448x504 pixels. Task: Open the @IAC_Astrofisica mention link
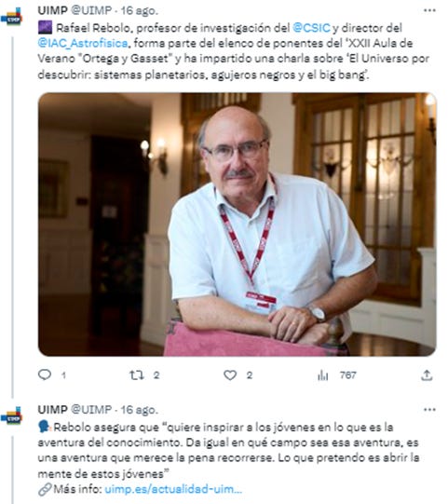click(x=83, y=43)
